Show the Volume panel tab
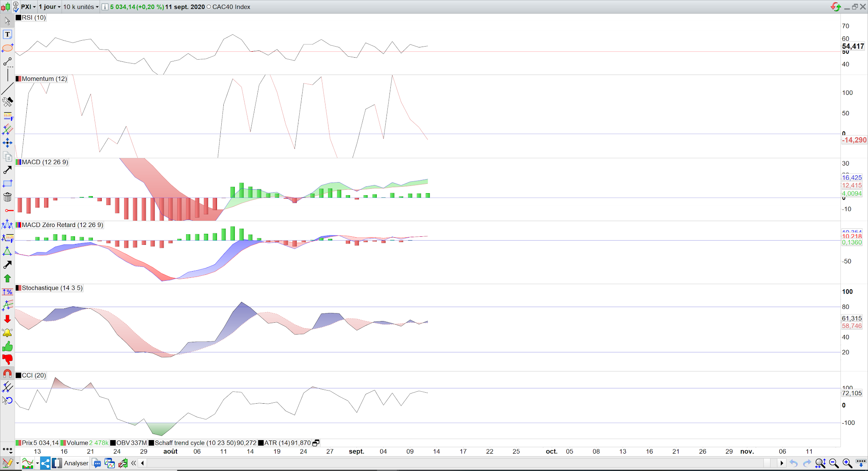868x471 pixels. point(84,443)
